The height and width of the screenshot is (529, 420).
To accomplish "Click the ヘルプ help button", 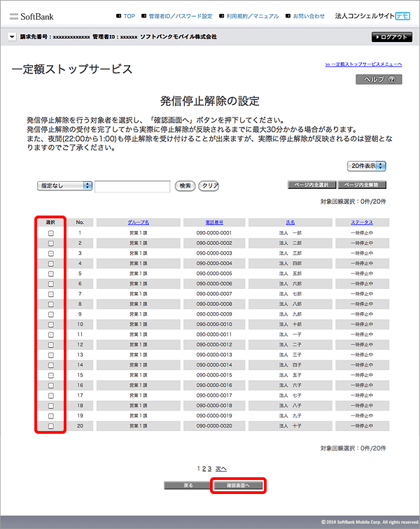I will coord(379,80).
